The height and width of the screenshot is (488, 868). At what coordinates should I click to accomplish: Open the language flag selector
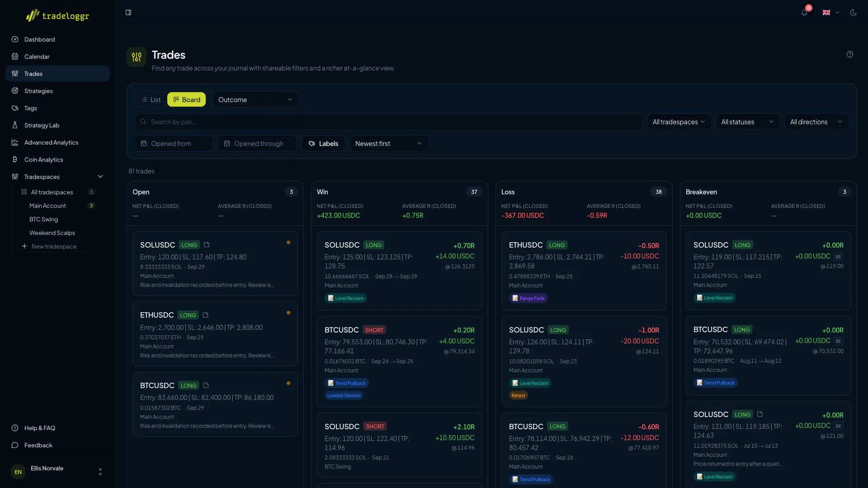[830, 12]
